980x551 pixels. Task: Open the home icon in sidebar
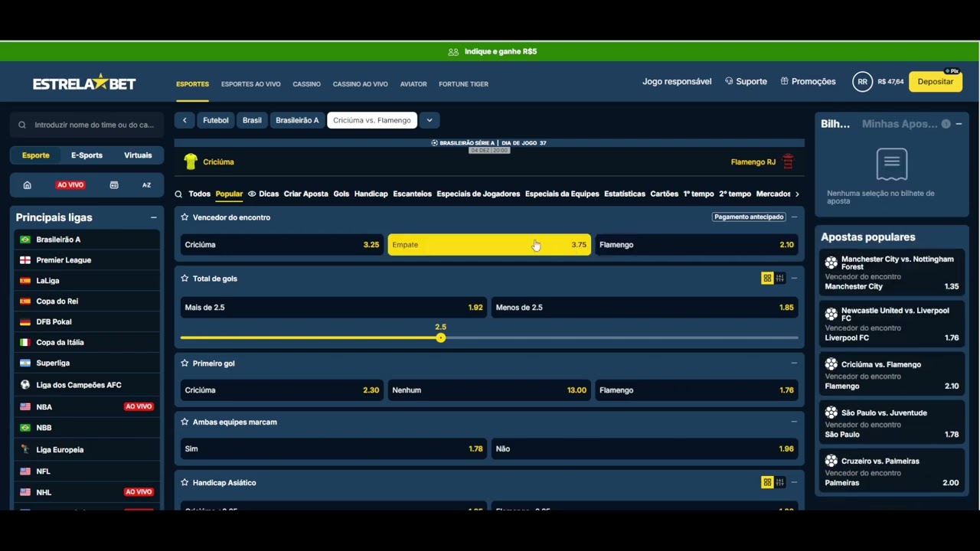pyautogui.click(x=27, y=184)
